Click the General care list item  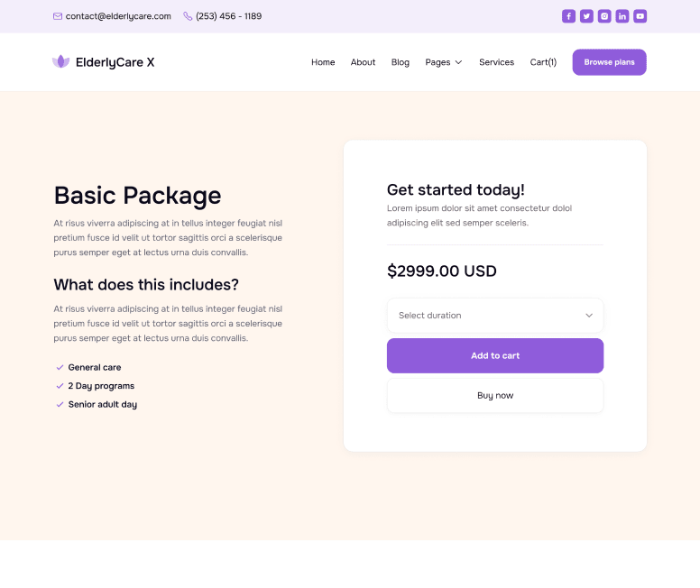(94, 367)
